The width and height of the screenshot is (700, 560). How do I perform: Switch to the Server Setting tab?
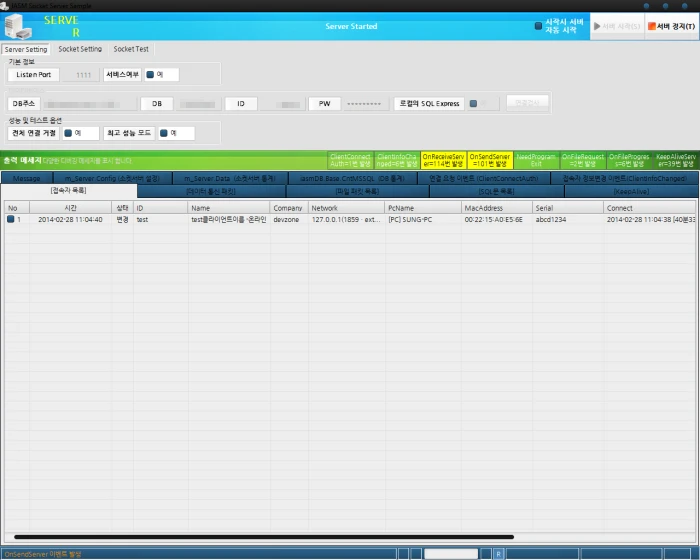[26, 49]
